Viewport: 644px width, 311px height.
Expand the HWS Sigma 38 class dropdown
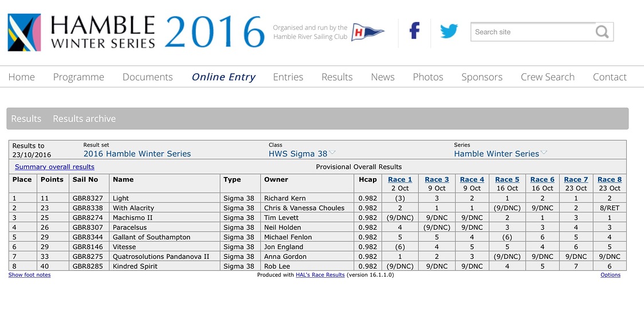[303, 153]
